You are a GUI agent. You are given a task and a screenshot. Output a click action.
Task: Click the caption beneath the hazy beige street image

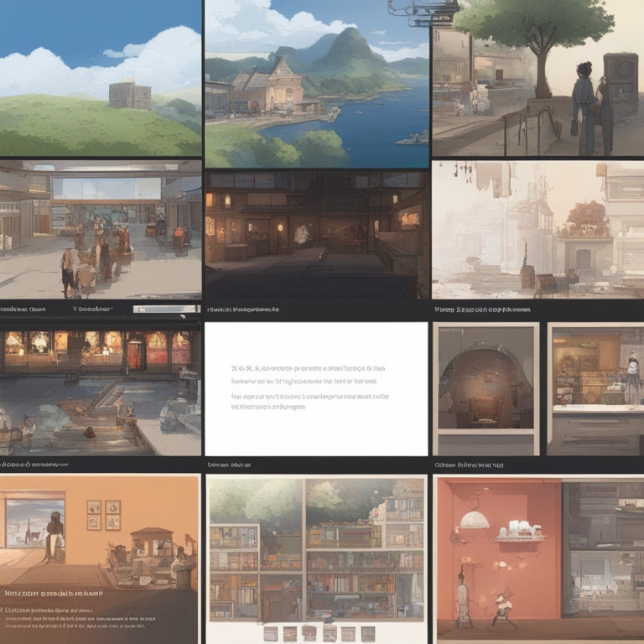click(482, 309)
